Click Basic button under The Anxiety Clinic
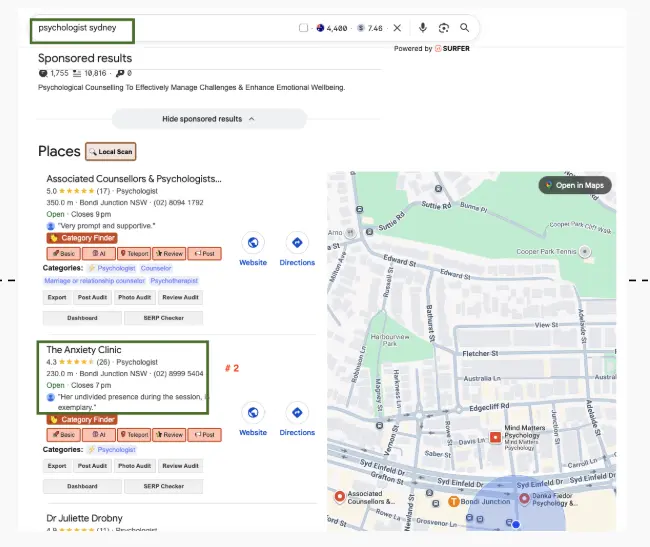 63,435
